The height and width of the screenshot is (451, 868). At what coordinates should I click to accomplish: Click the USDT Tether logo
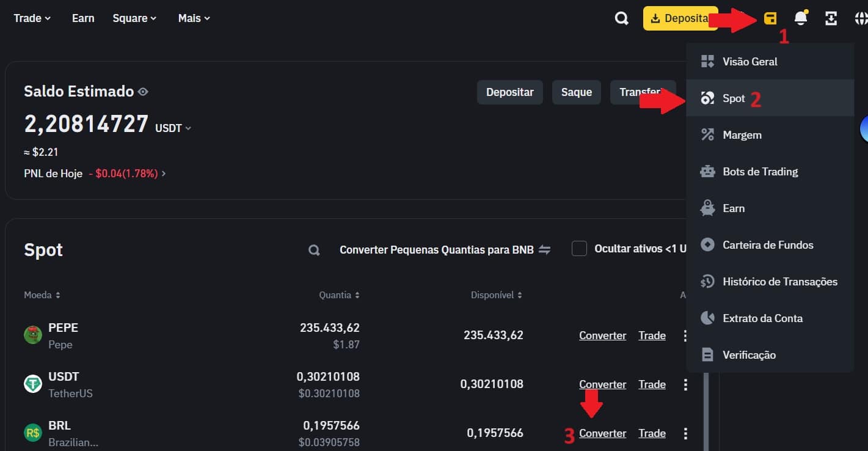[33, 384]
